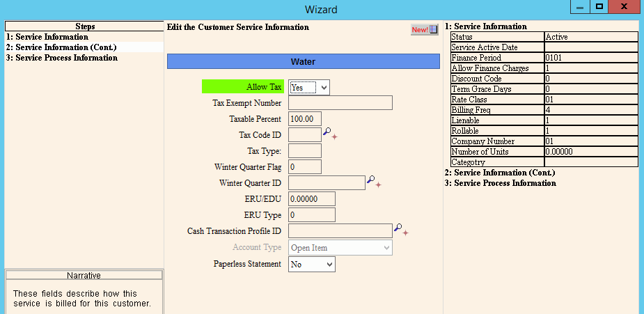Image resolution: width=644 pixels, height=314 pixels.
Task: Open the Allow Tax dropdown
Action: 309,88
